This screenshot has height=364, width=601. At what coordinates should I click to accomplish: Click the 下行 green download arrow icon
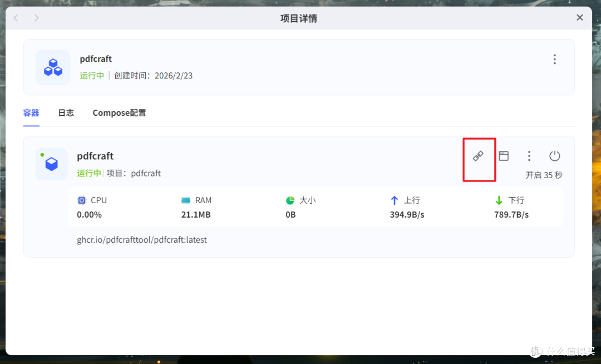499,200
